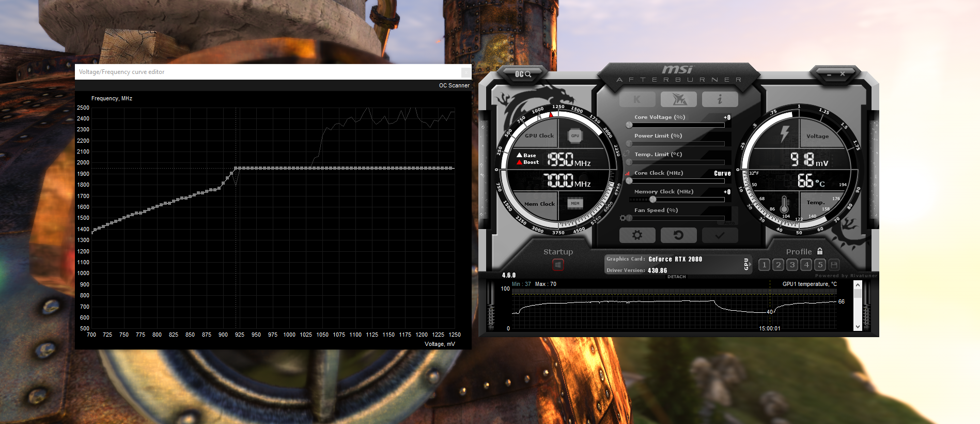The width and height of the screenshot is (980, 424).
Task: Minimize the MSI Afterburner window
Action: [x=829, y=74]
